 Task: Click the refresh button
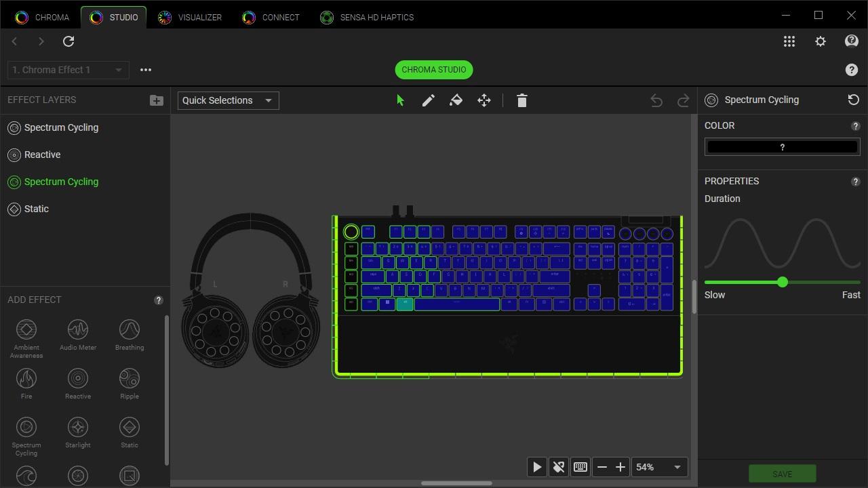pos(68,41)
